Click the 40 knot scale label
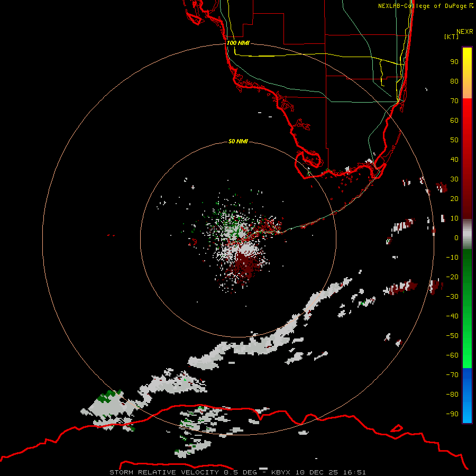 (454, 159)
